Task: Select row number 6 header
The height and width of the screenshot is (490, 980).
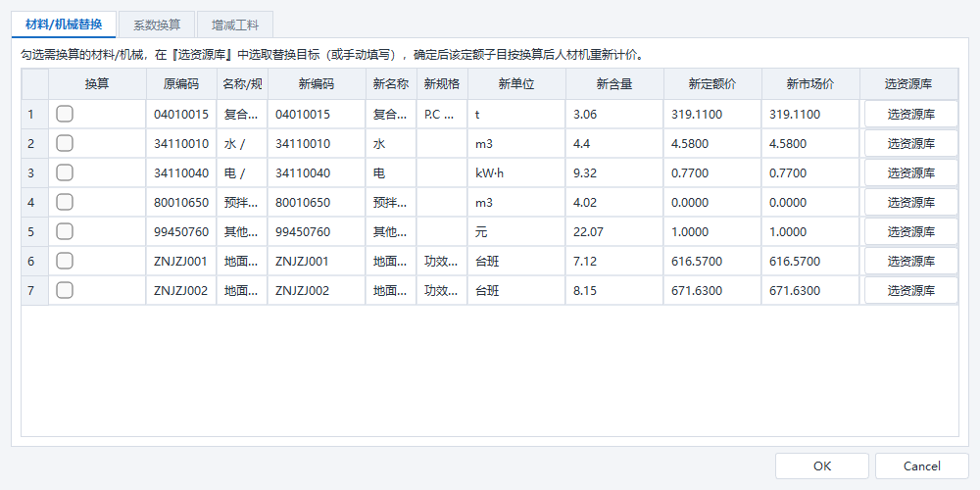Action: coord(35,262)
